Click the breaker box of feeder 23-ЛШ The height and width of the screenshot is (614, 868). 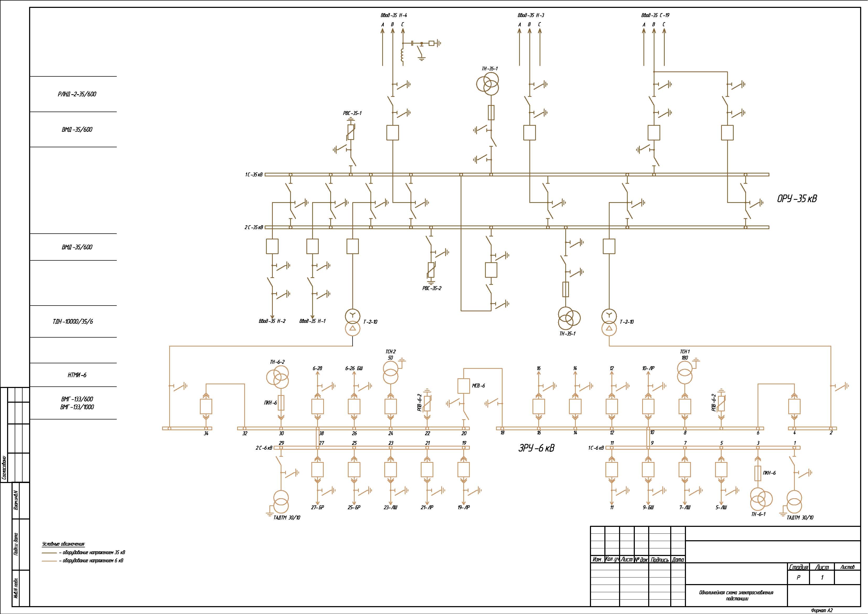coord(391,469)
